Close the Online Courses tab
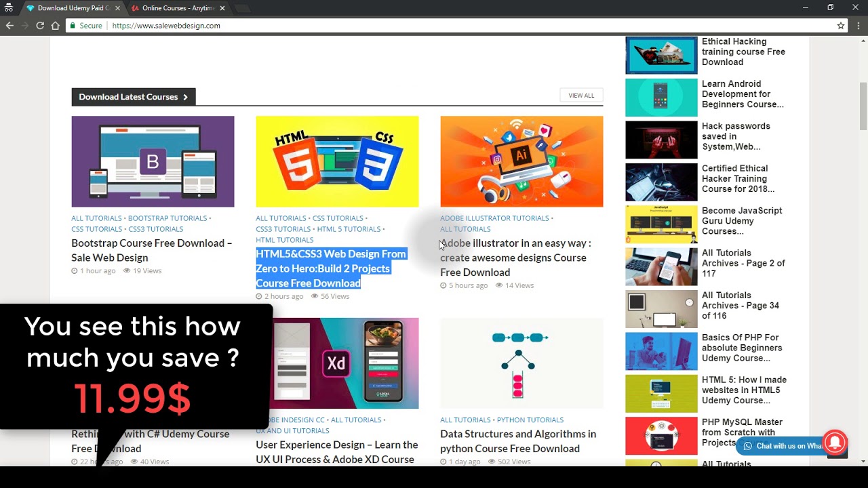 [x=222, y=8]
